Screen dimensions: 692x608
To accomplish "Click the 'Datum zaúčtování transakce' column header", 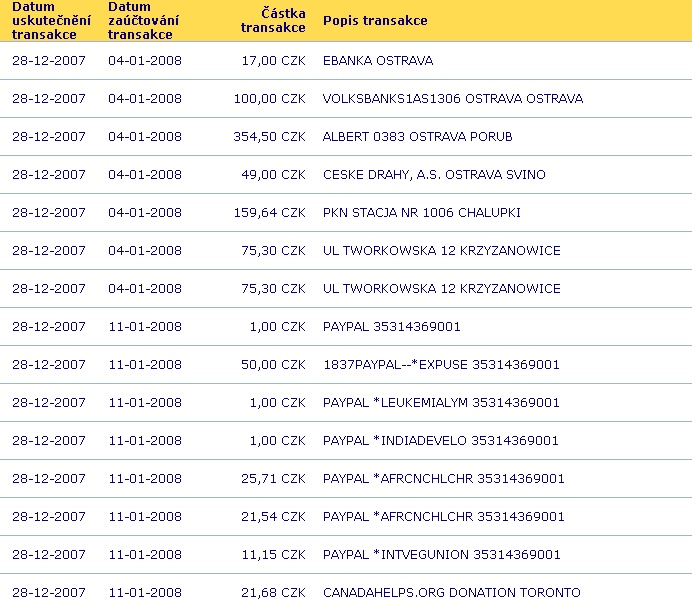I will coord(143,20).
